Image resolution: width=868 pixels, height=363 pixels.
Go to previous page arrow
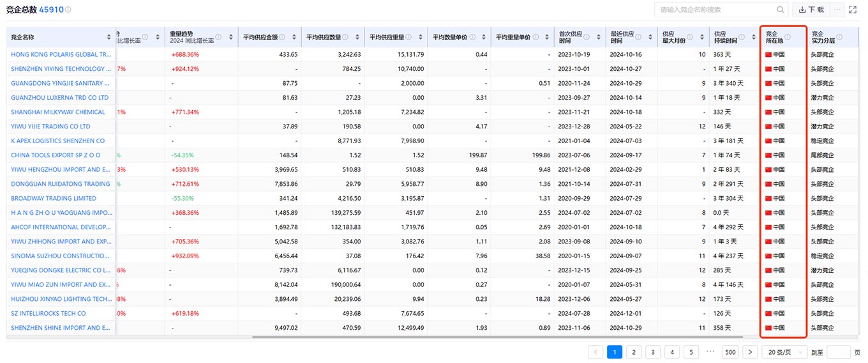[x=595, y=351]
